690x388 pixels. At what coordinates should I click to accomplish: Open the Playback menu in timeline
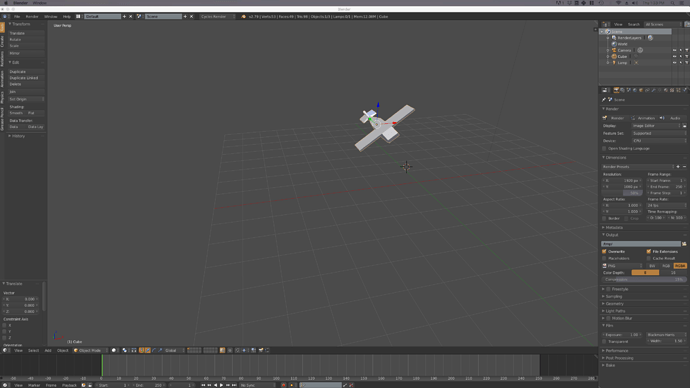[x=69, y=385]
